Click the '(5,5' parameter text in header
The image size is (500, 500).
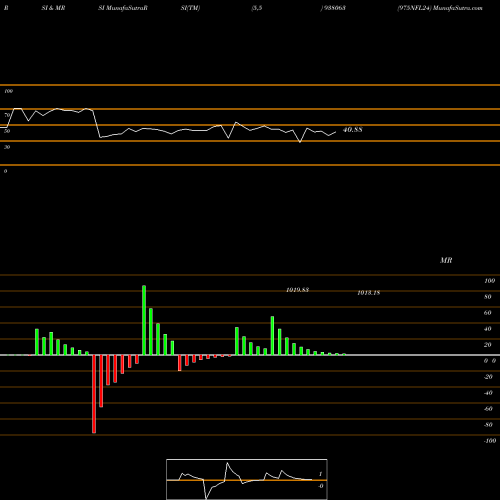257,8
